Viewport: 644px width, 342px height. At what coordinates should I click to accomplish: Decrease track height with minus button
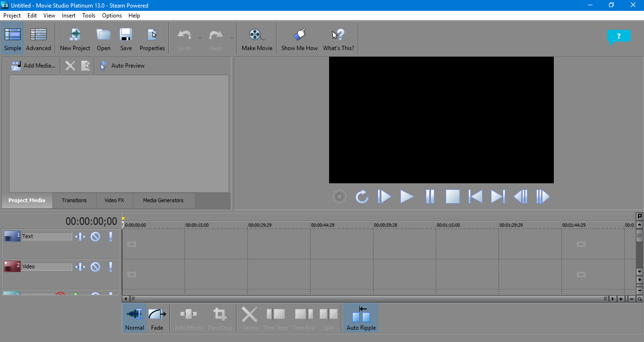640,290
